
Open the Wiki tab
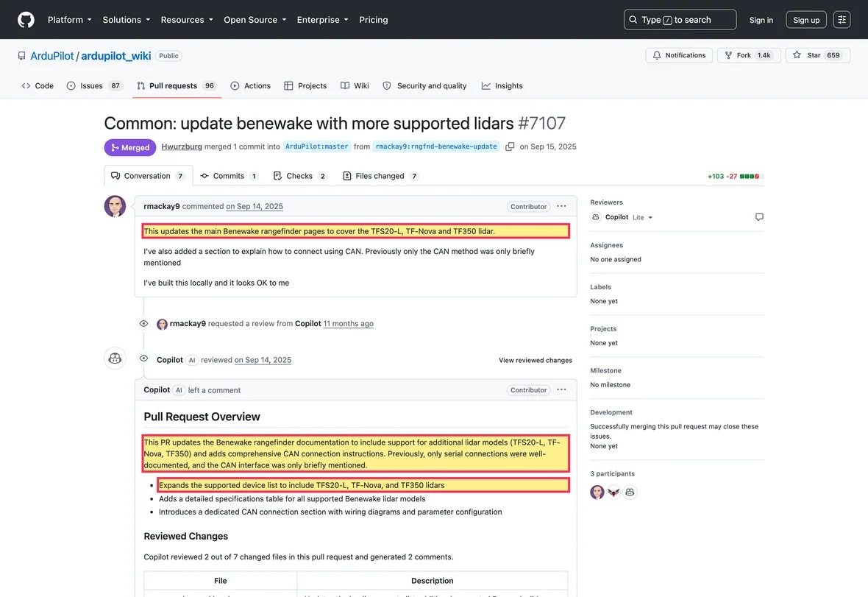pyautogui.click(x=355, y=86)
